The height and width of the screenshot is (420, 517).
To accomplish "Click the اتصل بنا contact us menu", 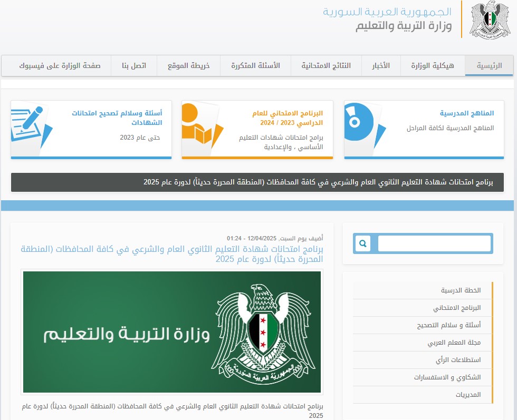I will pyautogui.click(x=134, y=65).
